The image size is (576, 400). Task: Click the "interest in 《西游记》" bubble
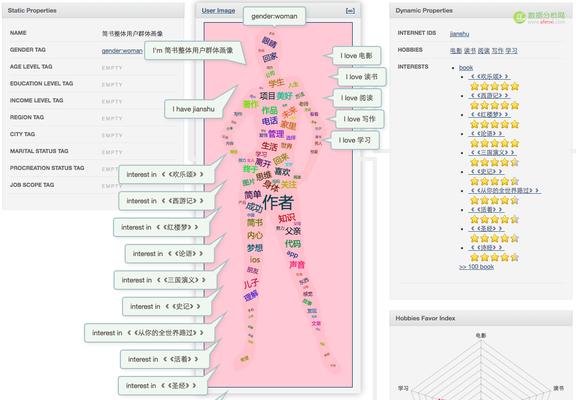pyautogui.click(x=166, y=201)
